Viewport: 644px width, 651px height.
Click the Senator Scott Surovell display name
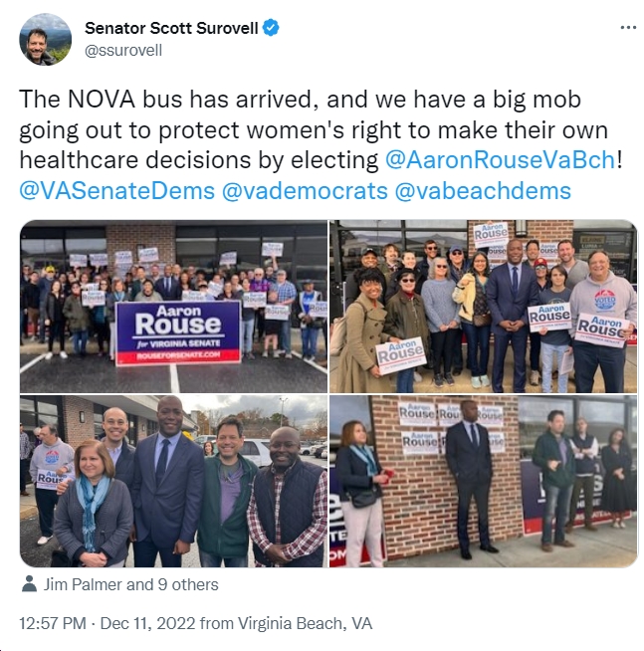[171, 28]
